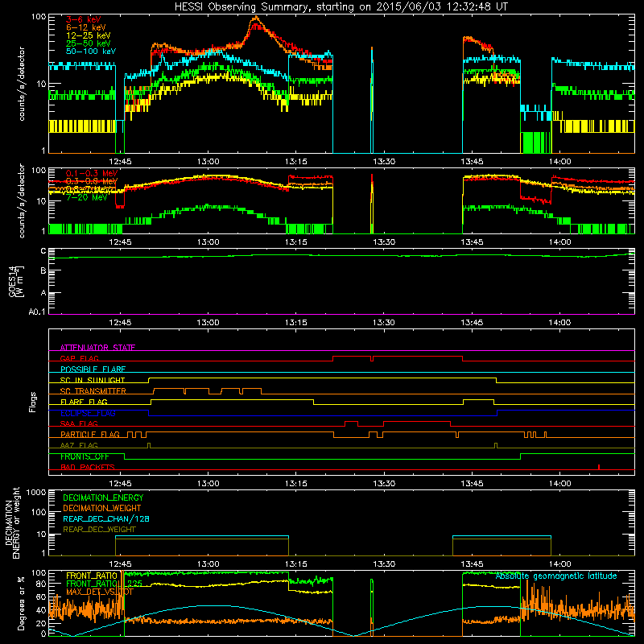Click the SC_TRANSMITTER flag label

(93, 391)
